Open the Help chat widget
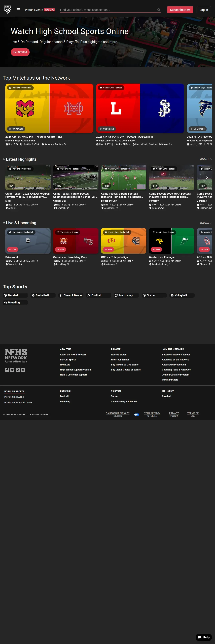215x644 pixels. (x=204, y=637)
